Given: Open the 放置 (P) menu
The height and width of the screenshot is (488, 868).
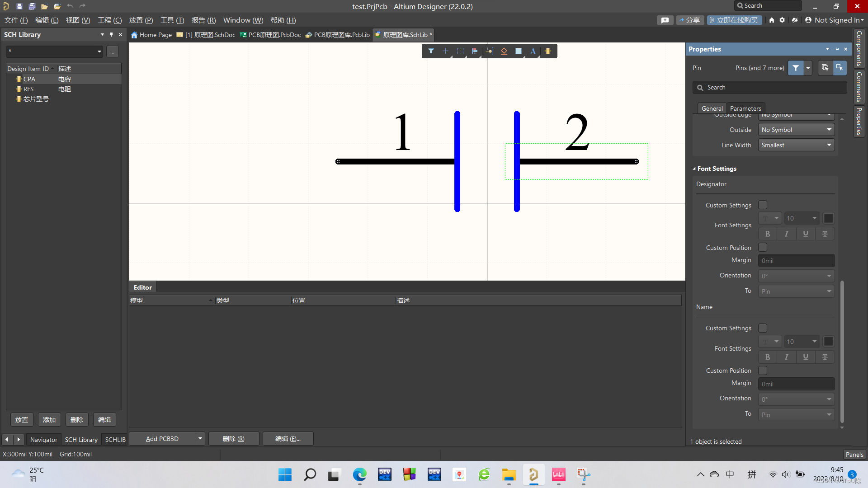Looking at the screenshot, I should point(141,20).
